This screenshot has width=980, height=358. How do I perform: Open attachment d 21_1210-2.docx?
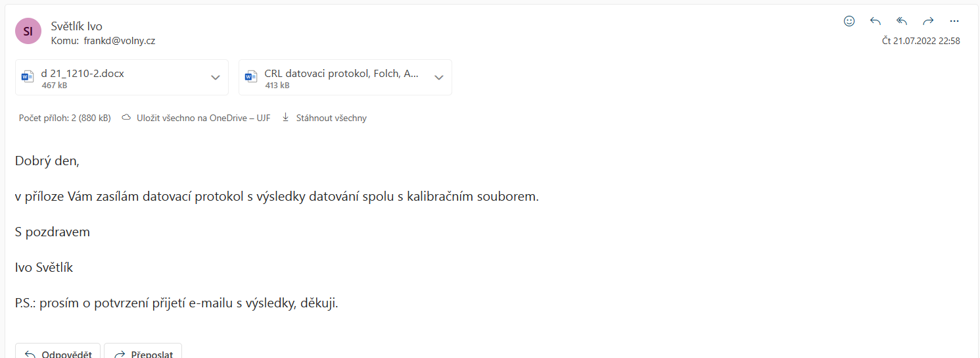83,74
